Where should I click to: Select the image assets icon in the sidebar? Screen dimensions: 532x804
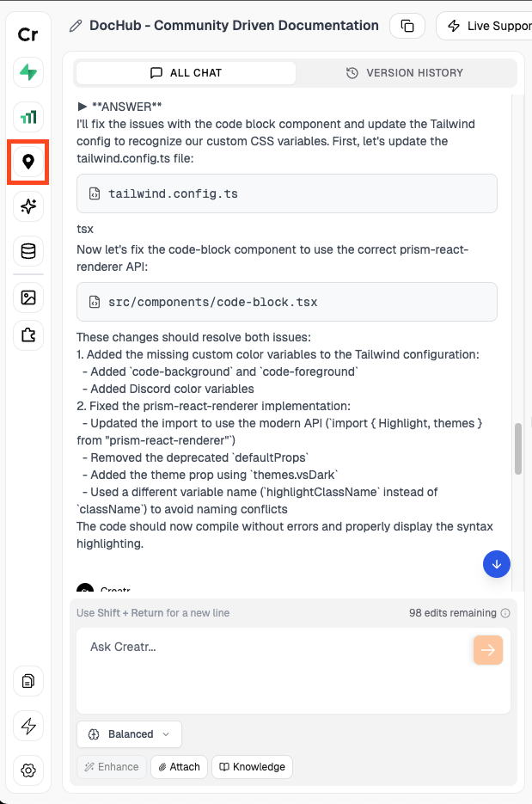tap(28, 297)
